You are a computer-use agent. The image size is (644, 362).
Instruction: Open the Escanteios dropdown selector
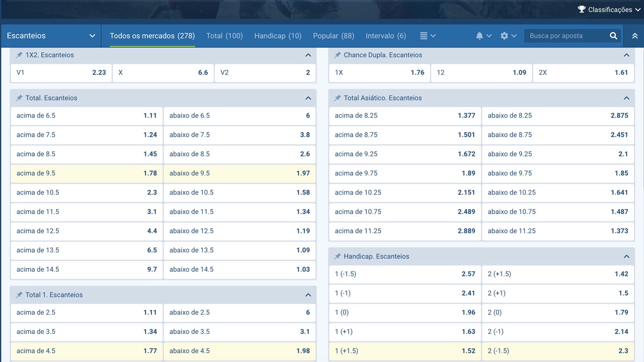point(51,36)
